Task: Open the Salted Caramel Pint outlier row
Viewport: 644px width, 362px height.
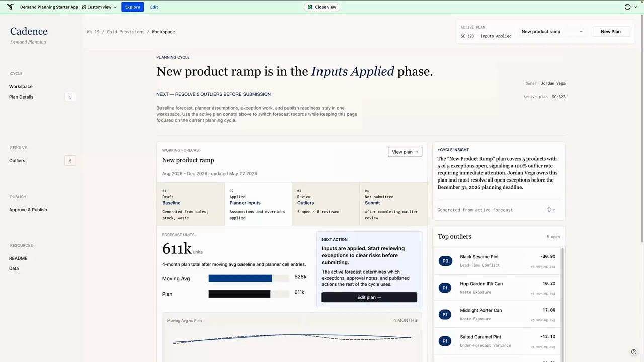Action: [497, 341]
